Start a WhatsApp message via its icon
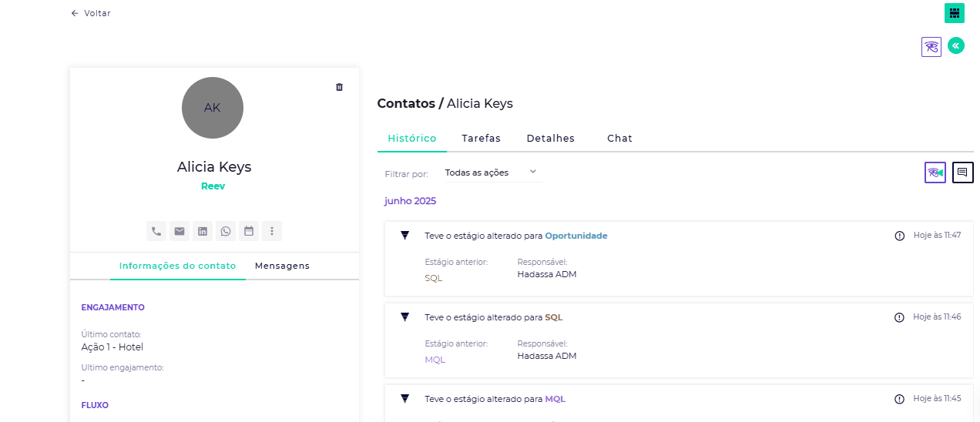This screenshot has height=422, width=980. pyautogui.click(x=226, y=231)
